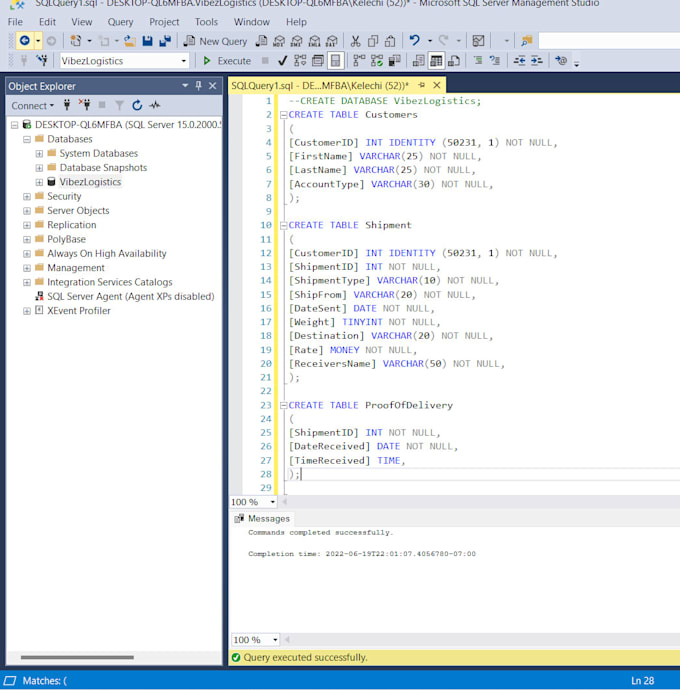Click the Database Engine Query icon
The image size is (680, 690).
[261, 41]
